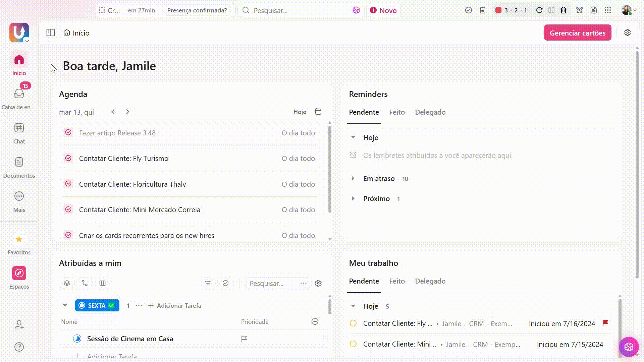Toggle sidebar collapse icon next to Início
The width and height of the screenshot is (644, 362).
pos(51,33)
